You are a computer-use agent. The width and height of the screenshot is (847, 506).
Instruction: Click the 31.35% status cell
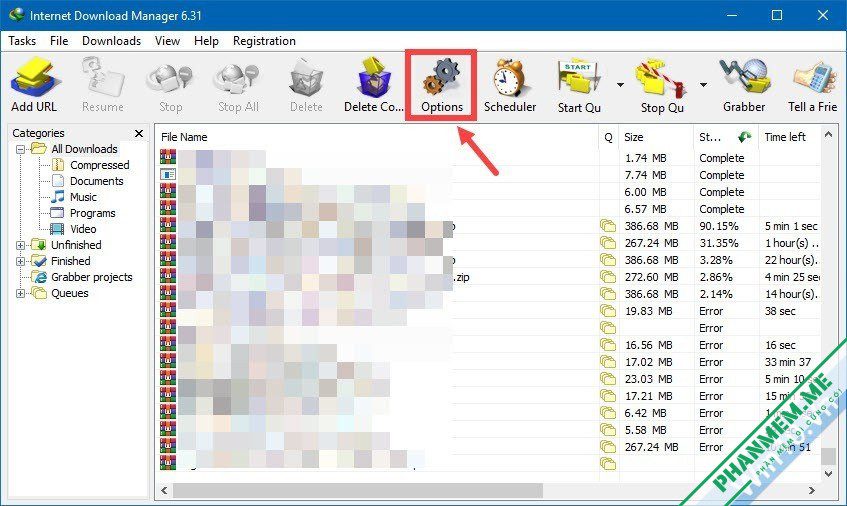(x=718, y=243)
